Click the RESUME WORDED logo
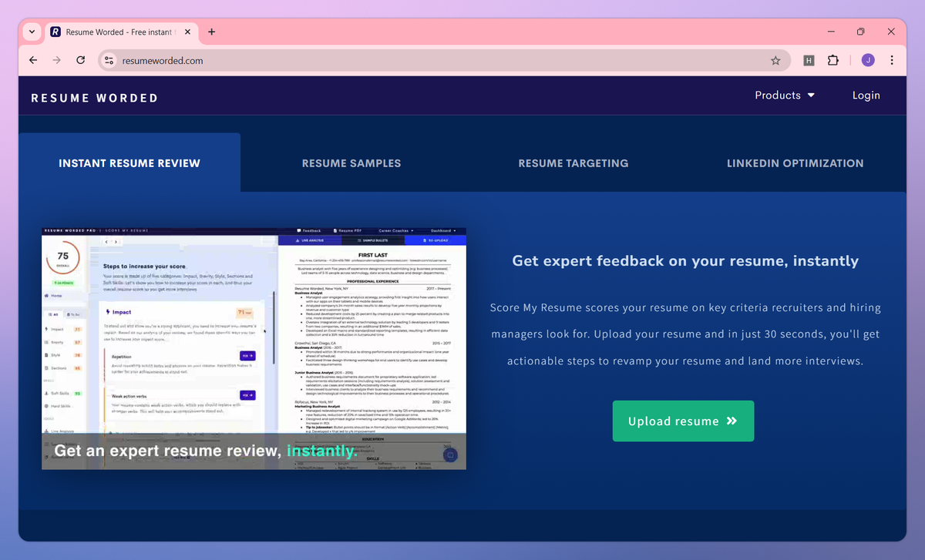The width and height of the screenshot is (925, 560). pyautogui.click(x=94, y=98)
